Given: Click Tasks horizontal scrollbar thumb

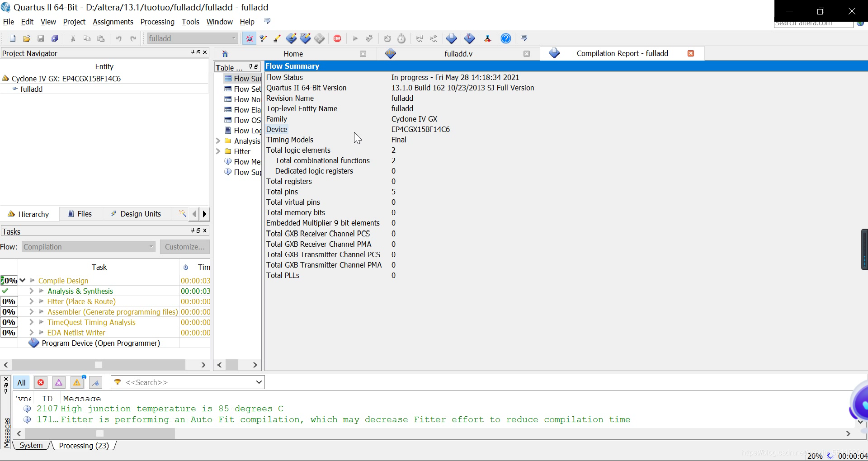Looking at the screenshot, I should coord(98,365).
